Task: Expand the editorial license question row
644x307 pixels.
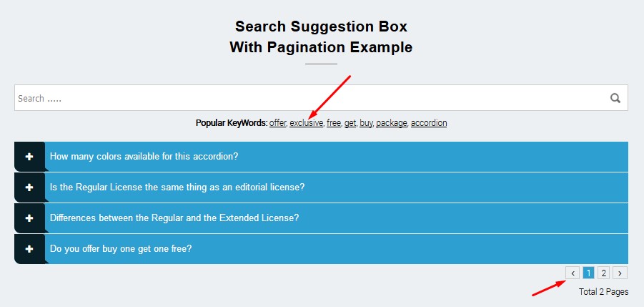Action: [x=177, y=187]
